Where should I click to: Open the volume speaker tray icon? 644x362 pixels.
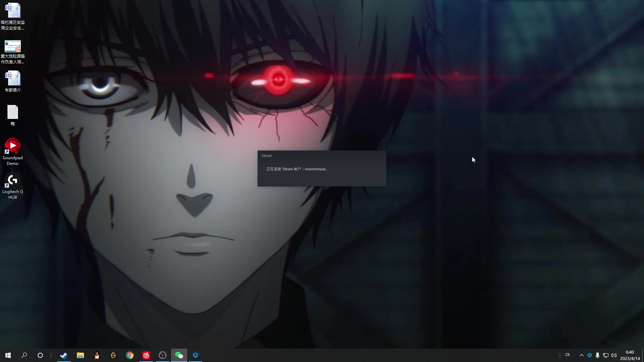(x=614, y=355)
